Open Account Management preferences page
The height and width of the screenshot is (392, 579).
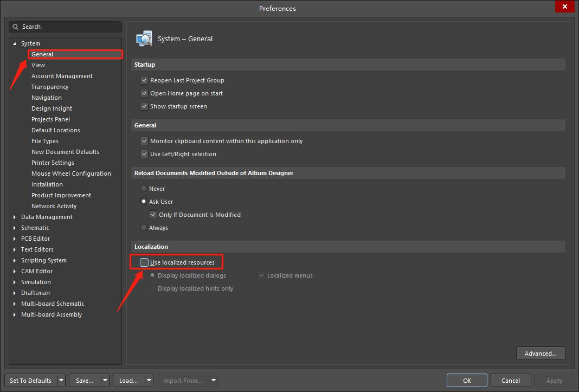click(x=62, y=76)
